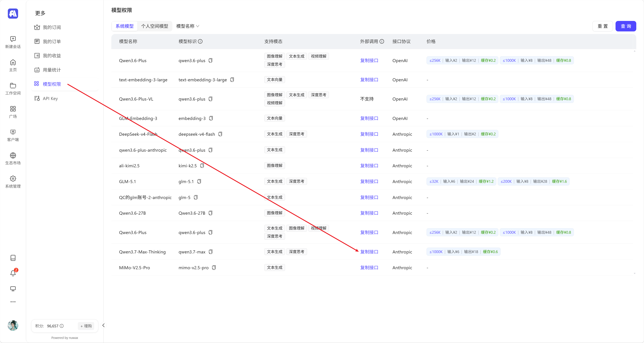The height and width of the screenshot is (343, 644).
Task: Copy the glm-5 model identifier
Action: click(196, 197)
